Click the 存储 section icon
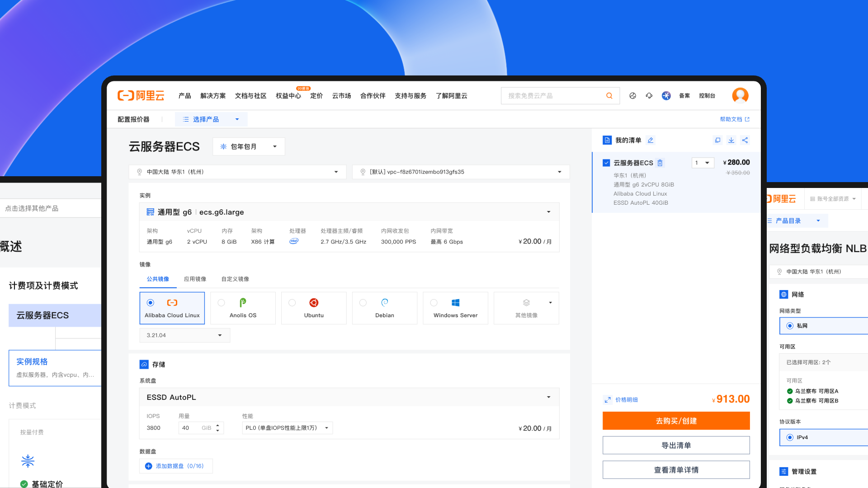 click(144, 364)
